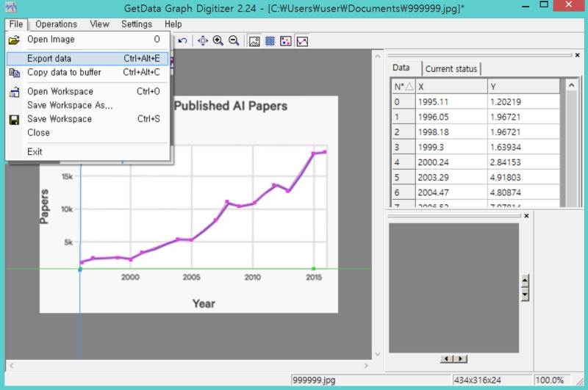Open the Settings menu

pyautogui.click(x=137, y=24)
